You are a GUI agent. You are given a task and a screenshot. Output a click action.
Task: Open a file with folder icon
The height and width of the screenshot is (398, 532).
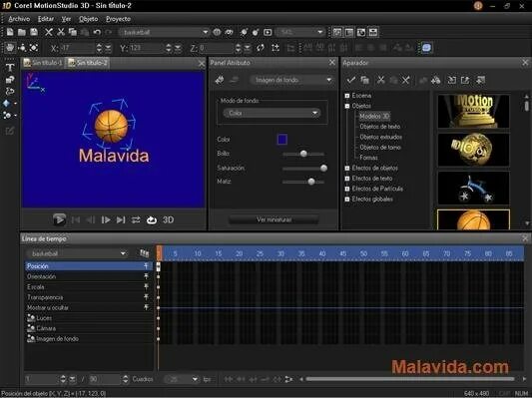pos(22,32)
